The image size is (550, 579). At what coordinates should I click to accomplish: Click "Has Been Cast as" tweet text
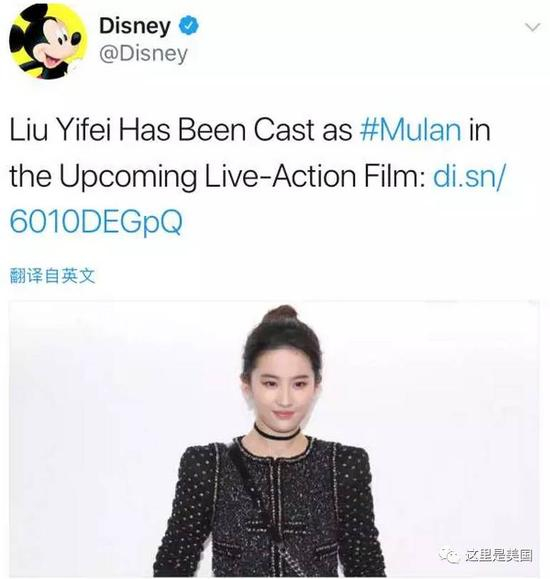(x=235, y=130)
